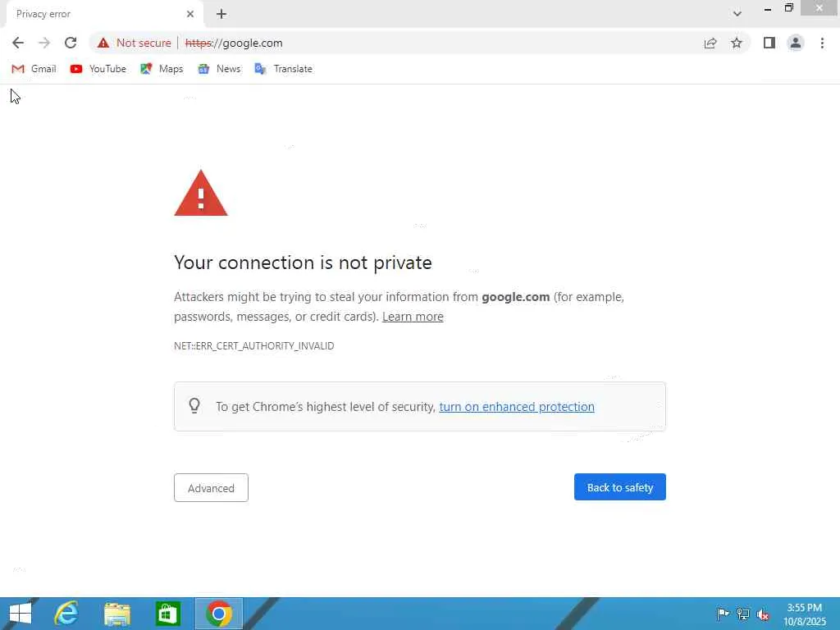Screen dimensions: 840x630
Task: Click the muted volume tray icon
Action: pyautogui.click(x=763, y=614)
